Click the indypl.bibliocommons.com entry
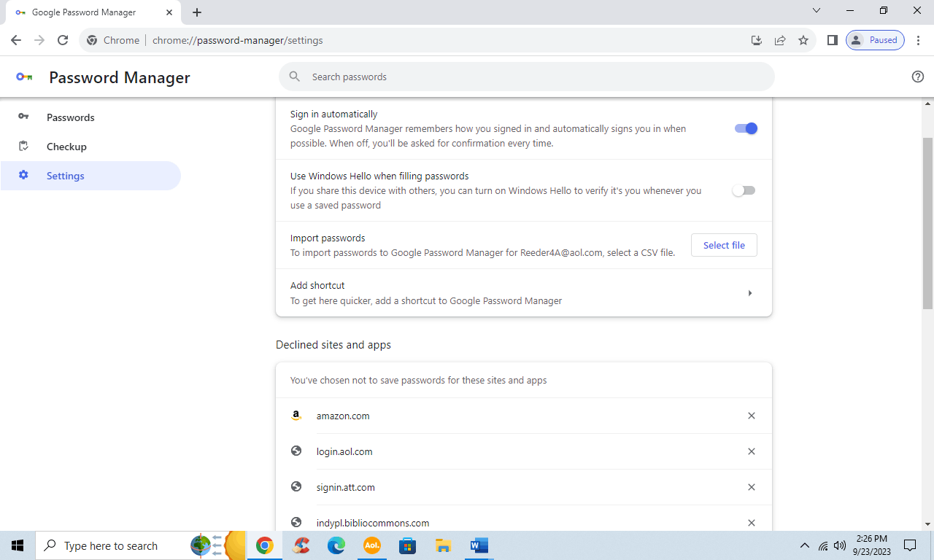 (373, 523)
